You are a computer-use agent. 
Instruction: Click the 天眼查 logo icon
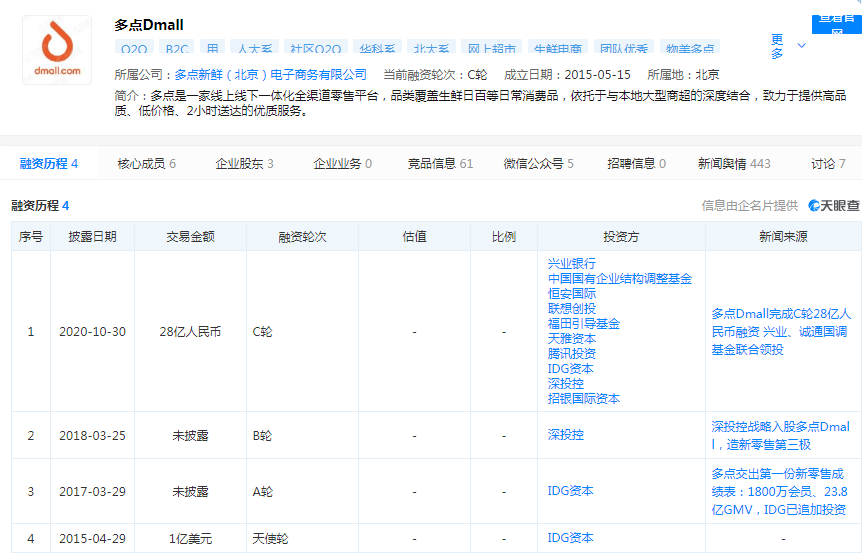coord(833,206)
